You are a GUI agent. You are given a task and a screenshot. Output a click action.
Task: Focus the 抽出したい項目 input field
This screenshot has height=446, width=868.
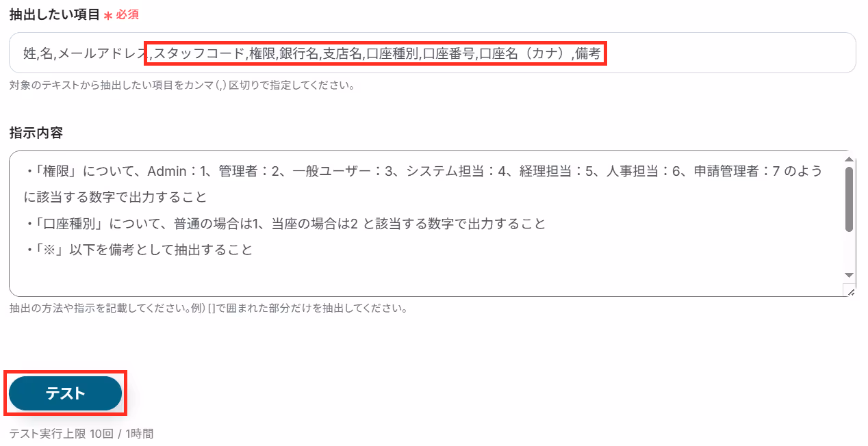coord(432,53)
